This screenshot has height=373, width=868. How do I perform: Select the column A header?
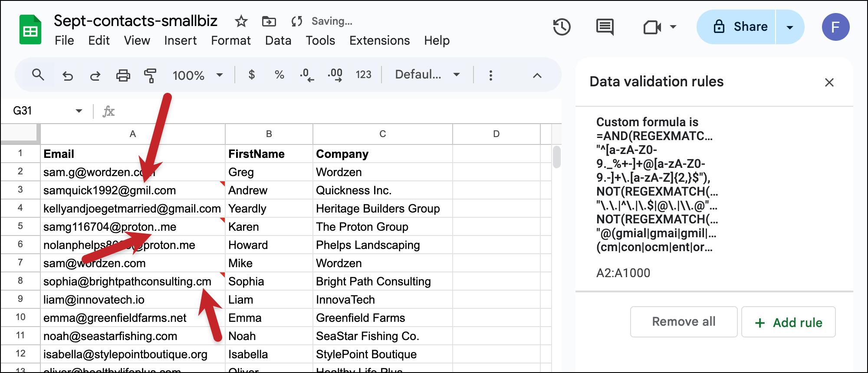coord(133,134)
